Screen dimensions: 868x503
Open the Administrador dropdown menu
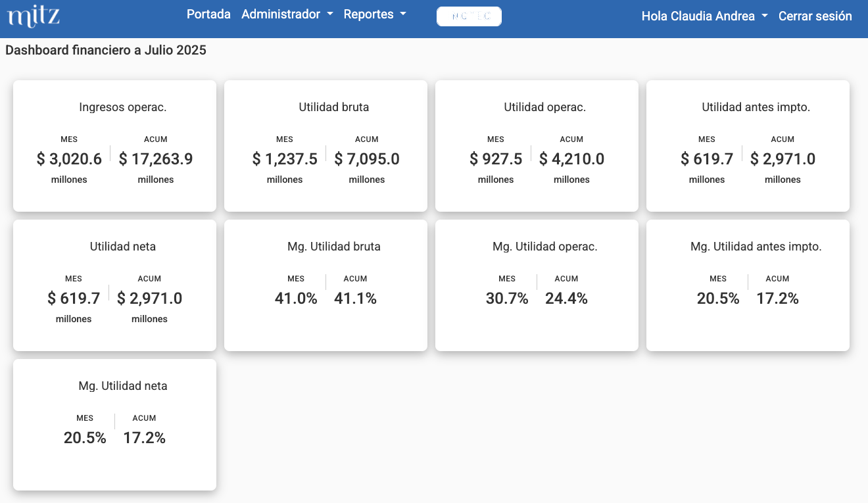[287, 14]
